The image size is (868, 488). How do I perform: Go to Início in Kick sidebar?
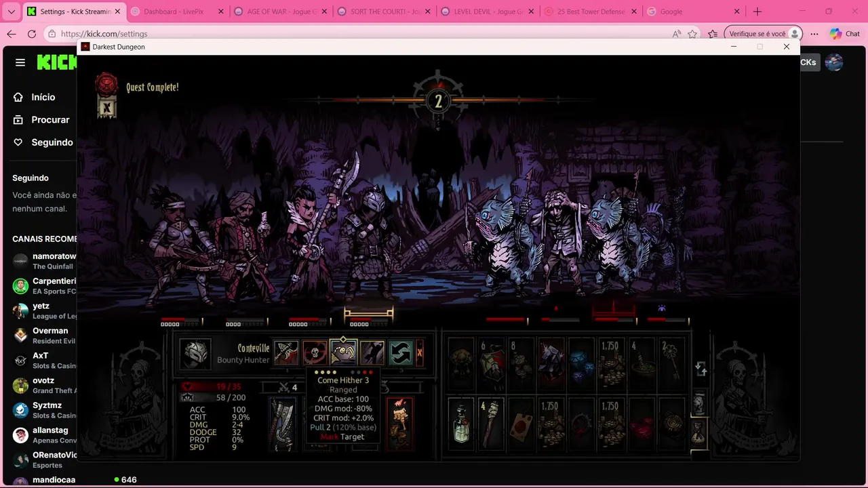(x=43, y=97)
